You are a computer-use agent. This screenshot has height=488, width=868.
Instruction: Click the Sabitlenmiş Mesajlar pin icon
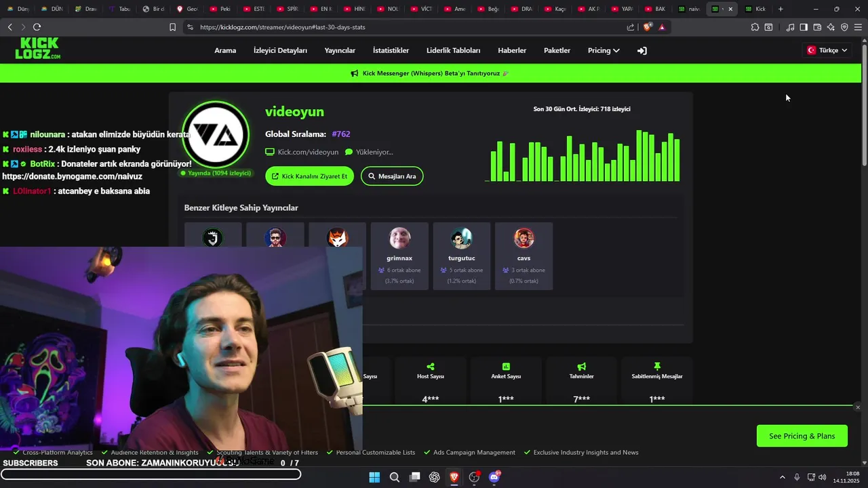tap(657, 366)
